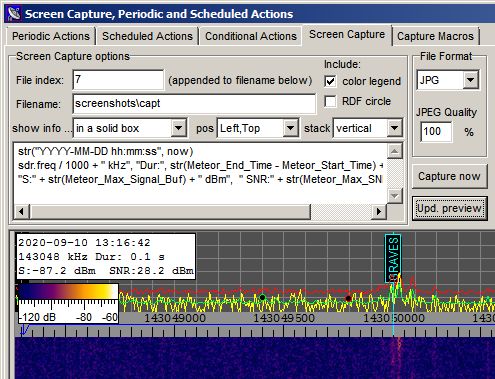Click the Capture now button
The image size is (495, 379).
[x=449, y=176]
